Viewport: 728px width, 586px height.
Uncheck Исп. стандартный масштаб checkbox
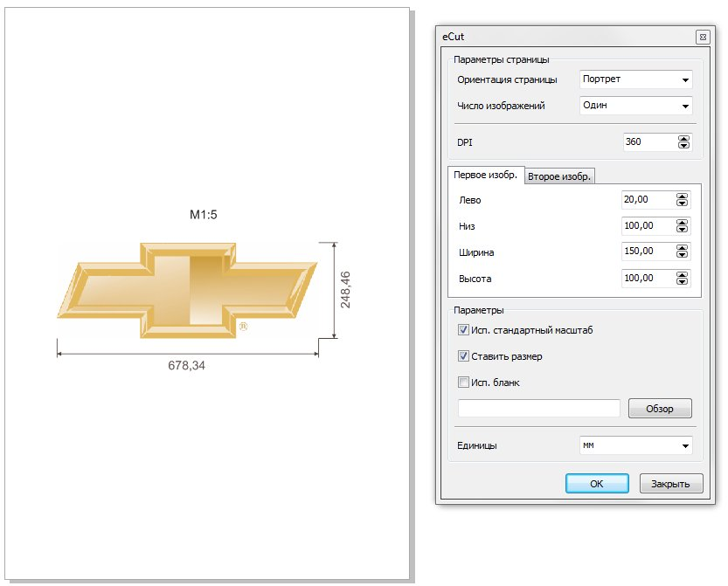(463, 330)
